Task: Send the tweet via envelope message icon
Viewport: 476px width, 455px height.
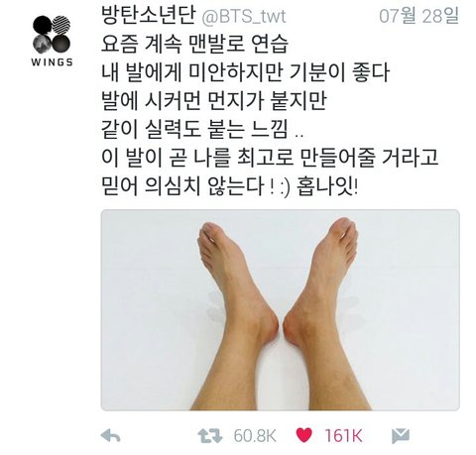Action: pyautogui.click(x=401, y=436)
